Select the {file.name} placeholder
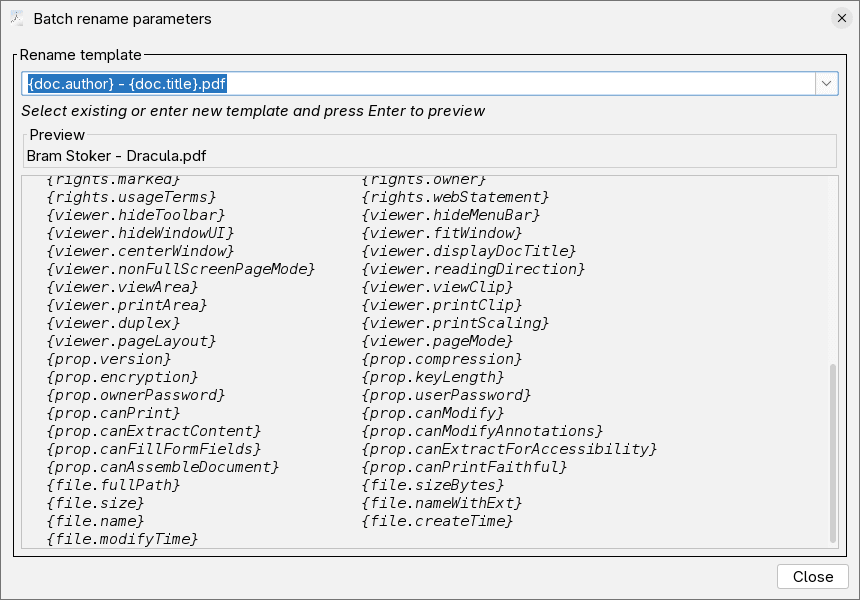860x600 pixels. tap(96, 521)
